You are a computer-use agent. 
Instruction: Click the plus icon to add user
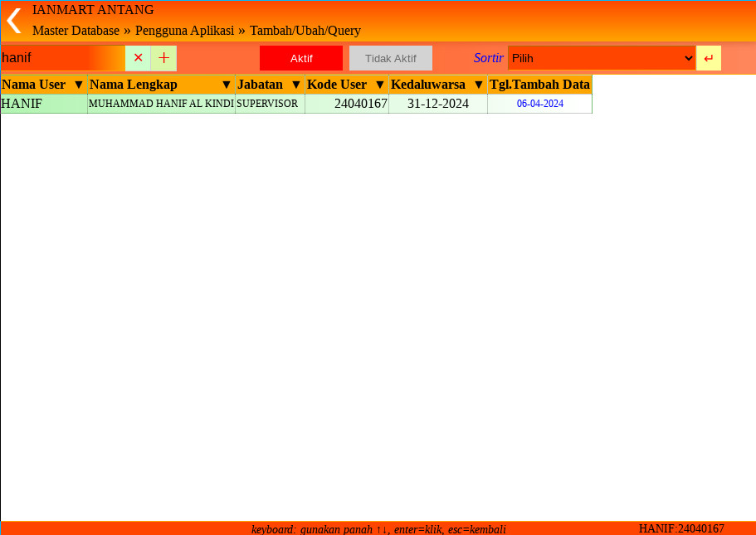163,58
